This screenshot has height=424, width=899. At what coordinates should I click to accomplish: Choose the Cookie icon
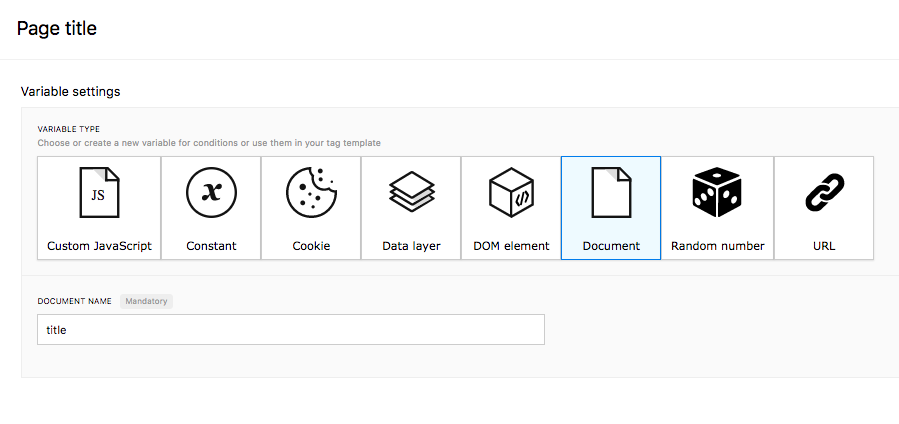311,193
